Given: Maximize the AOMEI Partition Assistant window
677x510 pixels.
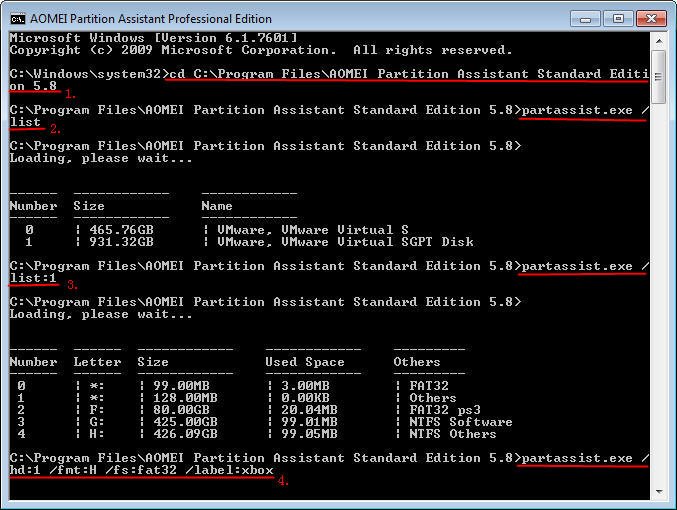Looking at the screenshot, I should [618, 19].
